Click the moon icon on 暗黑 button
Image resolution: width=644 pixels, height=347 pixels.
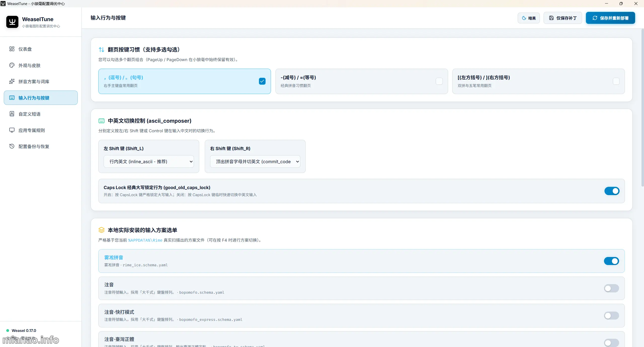pos(524,18)
